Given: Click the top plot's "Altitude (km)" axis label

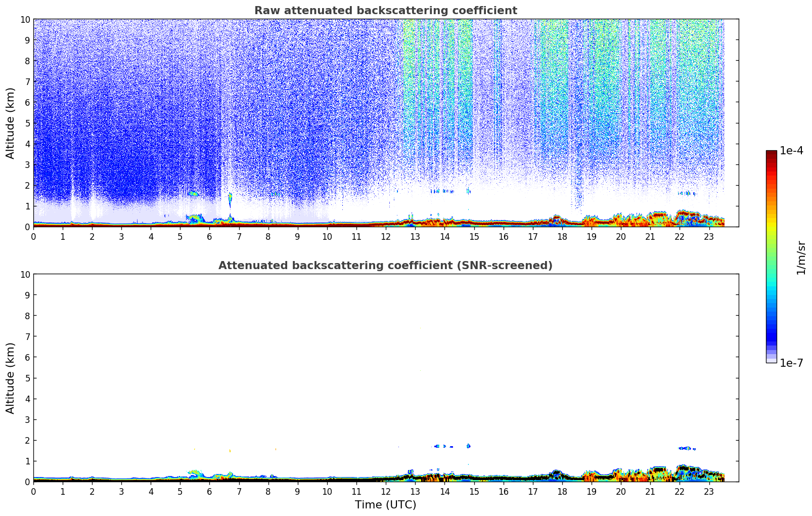Looking at the screenshot, I should tap(11, 123).
